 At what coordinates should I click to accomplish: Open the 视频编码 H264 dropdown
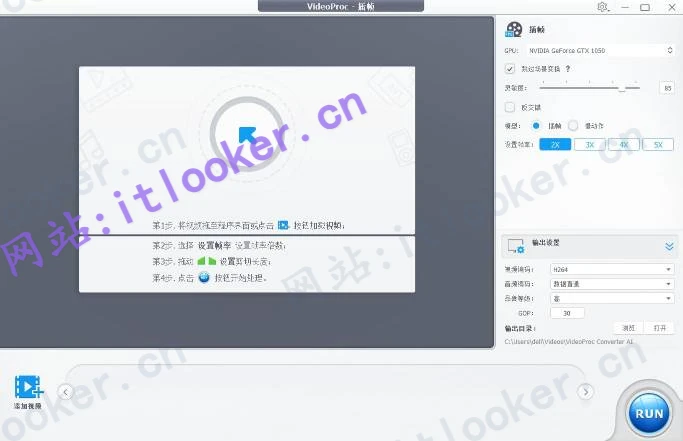click(x=612, y=269)
